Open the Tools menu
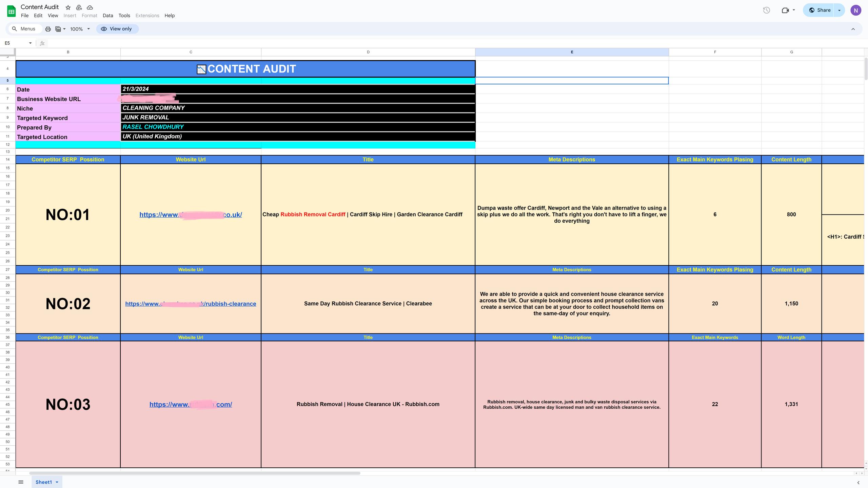868x488 pixels. coord(124,16)
